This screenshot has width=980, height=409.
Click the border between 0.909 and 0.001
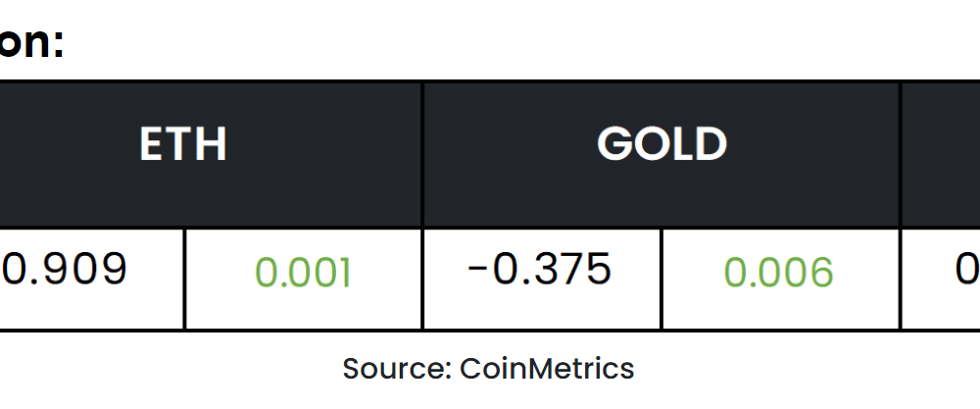(x=184, y=279)
